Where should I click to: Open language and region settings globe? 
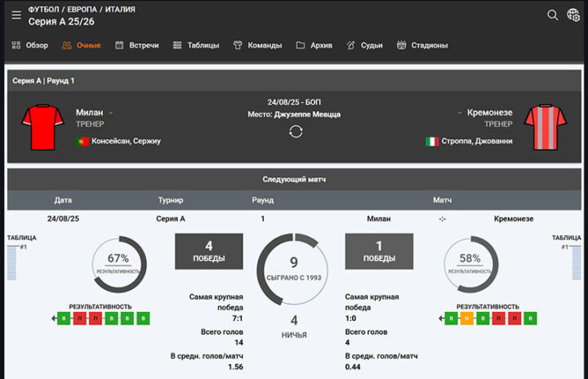tap(573, 15)
